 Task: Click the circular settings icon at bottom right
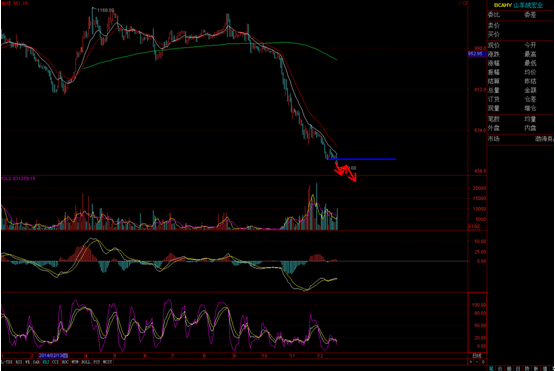483,362
